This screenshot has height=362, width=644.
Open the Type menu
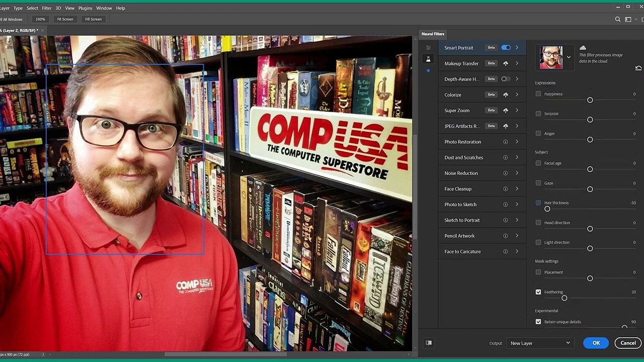pyautogui.click(x=18, y=8)
